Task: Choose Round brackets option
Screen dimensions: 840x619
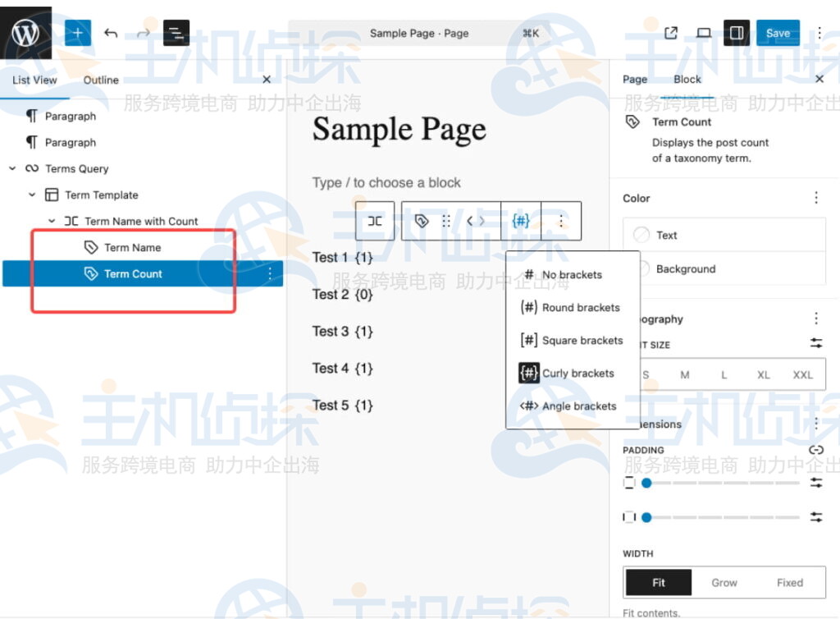Action: (573, 308)
